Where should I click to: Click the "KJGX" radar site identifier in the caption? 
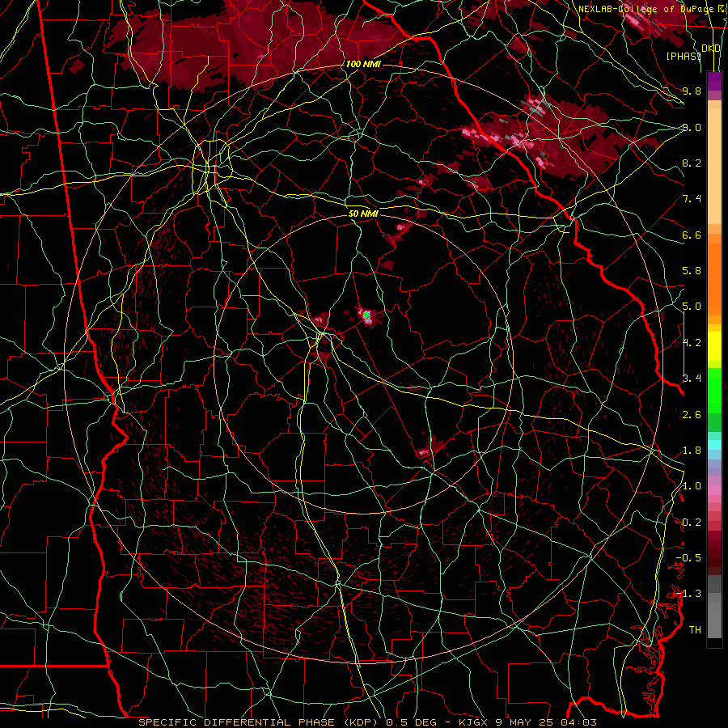(x=470, y=722)
